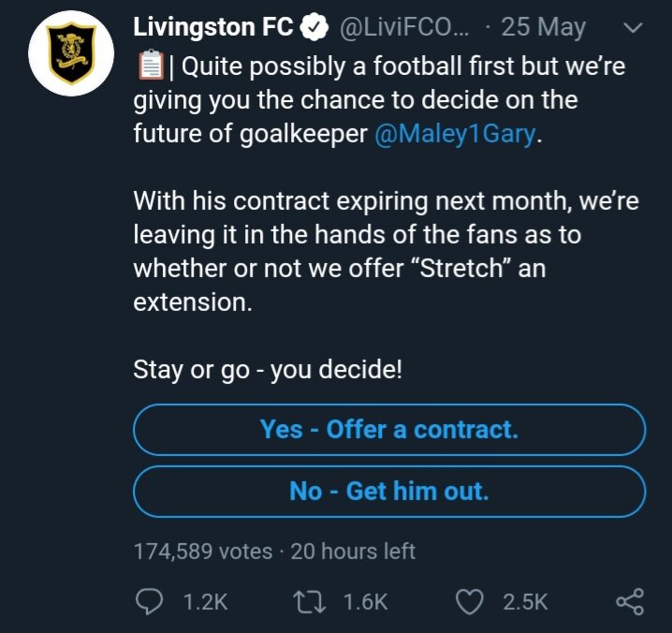Open Livingston FC profile name

pyautogui.click(x=213, y=27)
